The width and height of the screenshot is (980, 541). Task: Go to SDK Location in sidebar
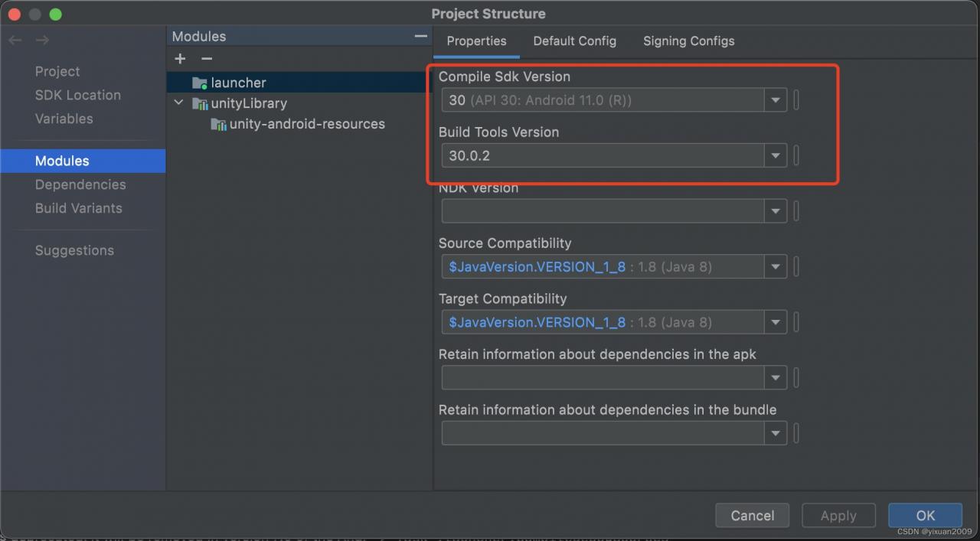click(x=77, y=95)
